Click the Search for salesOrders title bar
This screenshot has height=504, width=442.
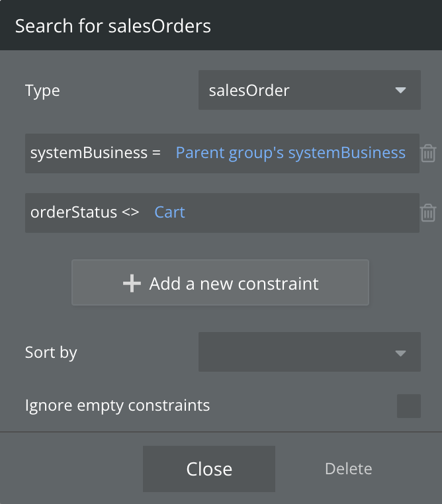221,25
